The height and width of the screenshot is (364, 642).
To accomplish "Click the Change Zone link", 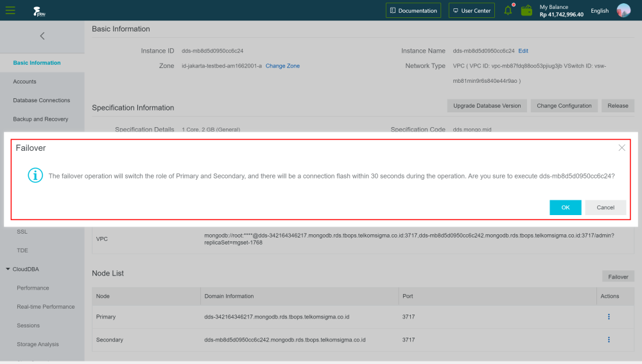I will point(282,66).
